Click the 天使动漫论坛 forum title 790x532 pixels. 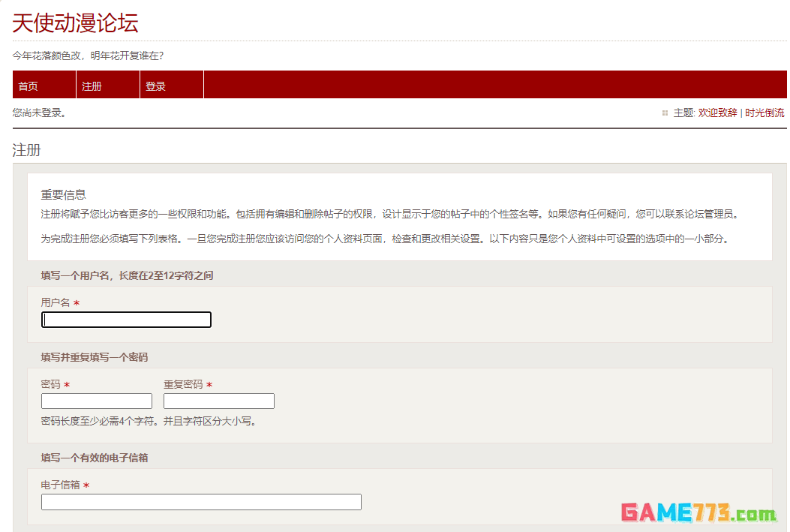tap(75, 23)
